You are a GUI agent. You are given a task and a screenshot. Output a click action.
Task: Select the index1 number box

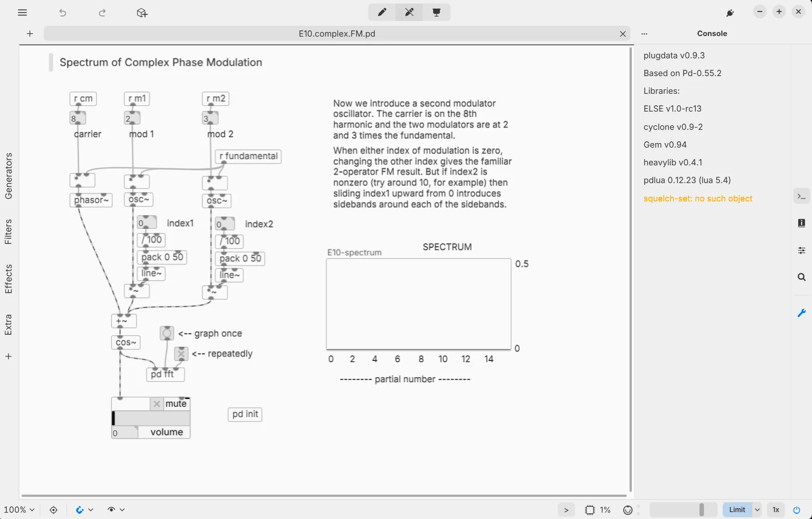click(x=147, y=223)
